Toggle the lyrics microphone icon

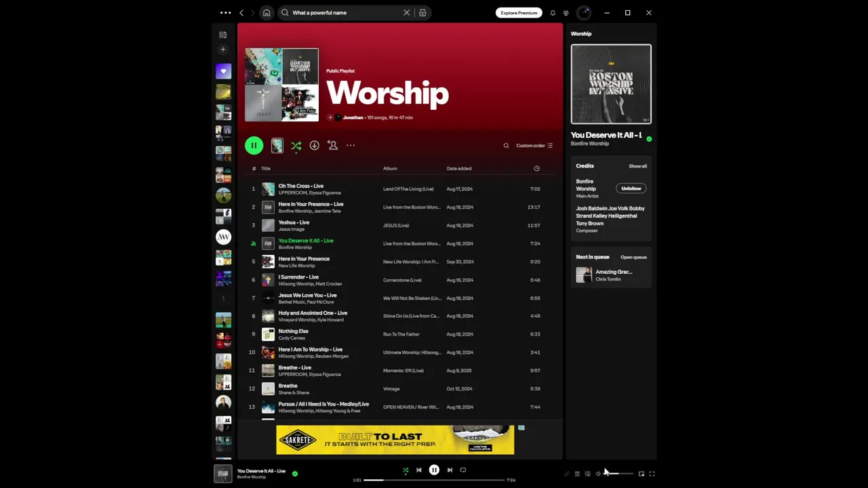pos(567,474)
